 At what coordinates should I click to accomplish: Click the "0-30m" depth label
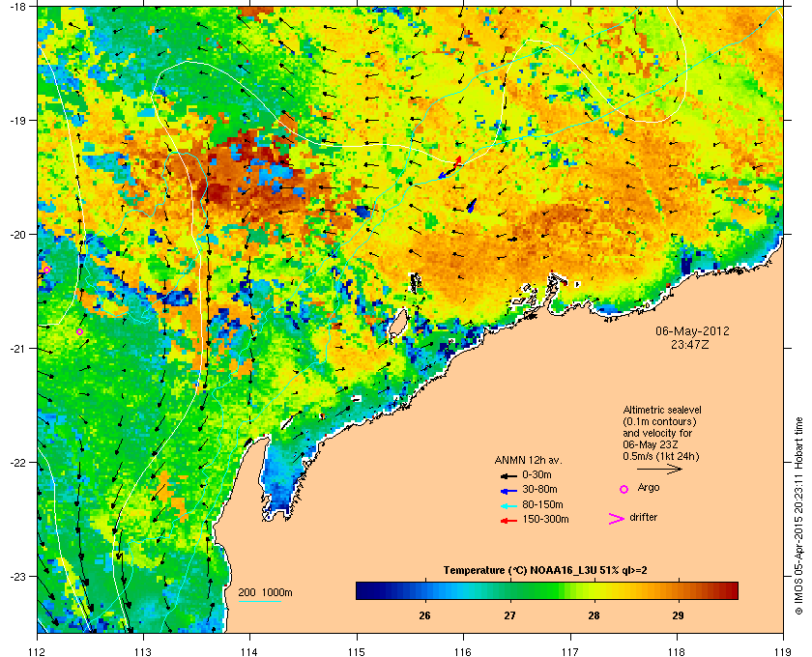(536, 474)
